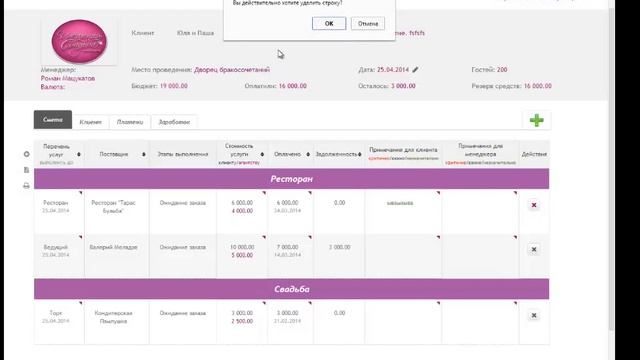640x360 pixels.
Task: Click Ожидание заказа stage in Ресторан row
Action: 182,202
